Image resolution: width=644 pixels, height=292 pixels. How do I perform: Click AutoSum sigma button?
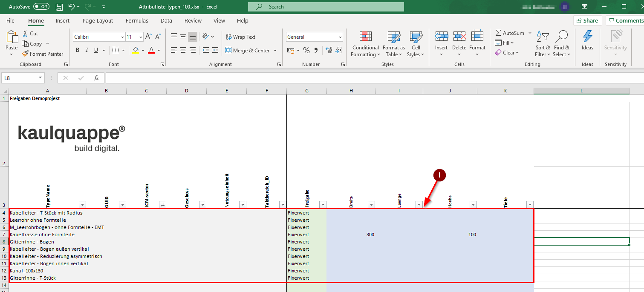click(510, 33)
